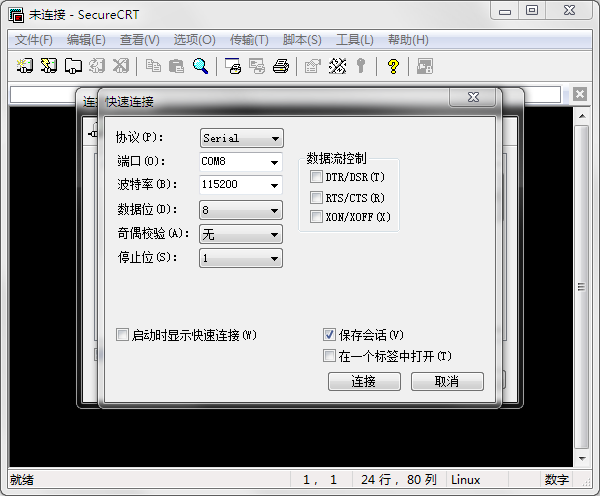Image resolution: width=600 pixels, height=496 pixels.
Task: Click the yellow Help question mark icon
Action: (393, 66)
